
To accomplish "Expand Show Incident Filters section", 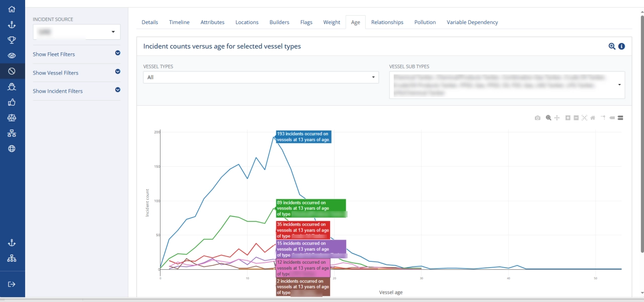I will (x=117, y=90).
